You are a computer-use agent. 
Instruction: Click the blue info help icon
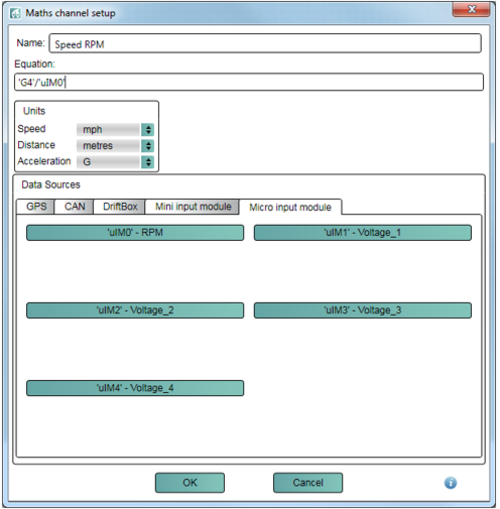[x=450, y=483]
